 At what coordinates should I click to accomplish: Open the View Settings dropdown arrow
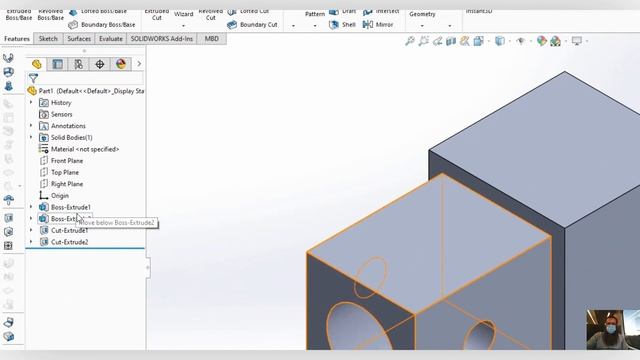(x=587, y=41)
